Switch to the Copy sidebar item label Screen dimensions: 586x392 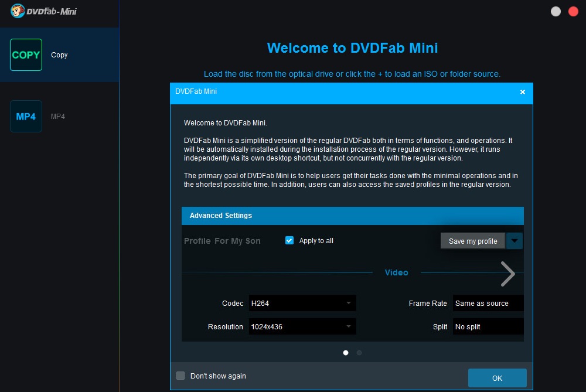pyautogui.click(x=59, y=55)
